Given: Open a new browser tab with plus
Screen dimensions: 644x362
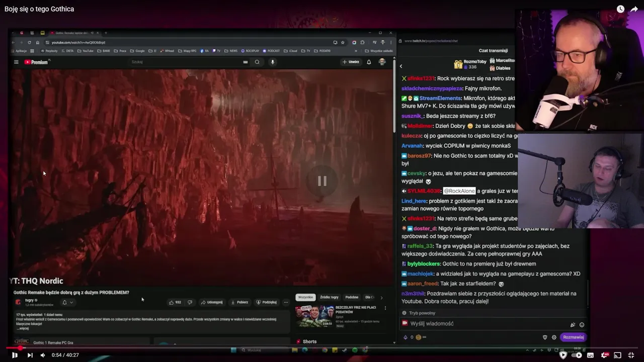Looking at the screenshot, I should click(x=106, y=33).
